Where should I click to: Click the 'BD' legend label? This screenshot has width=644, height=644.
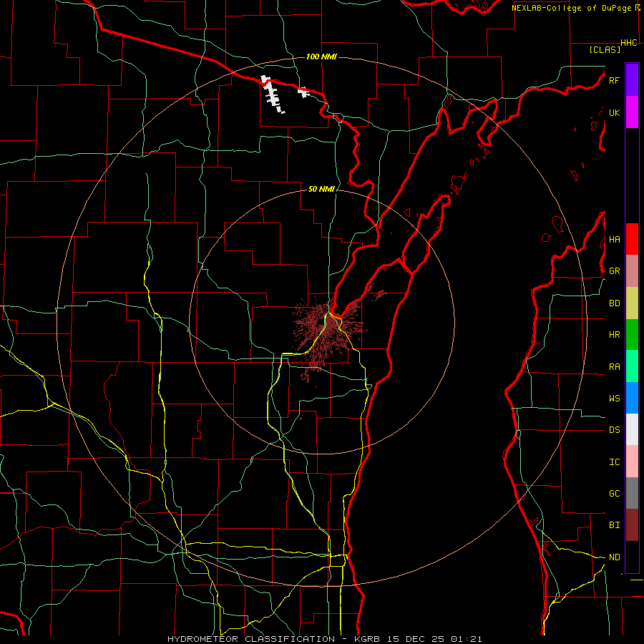[615, 303]
